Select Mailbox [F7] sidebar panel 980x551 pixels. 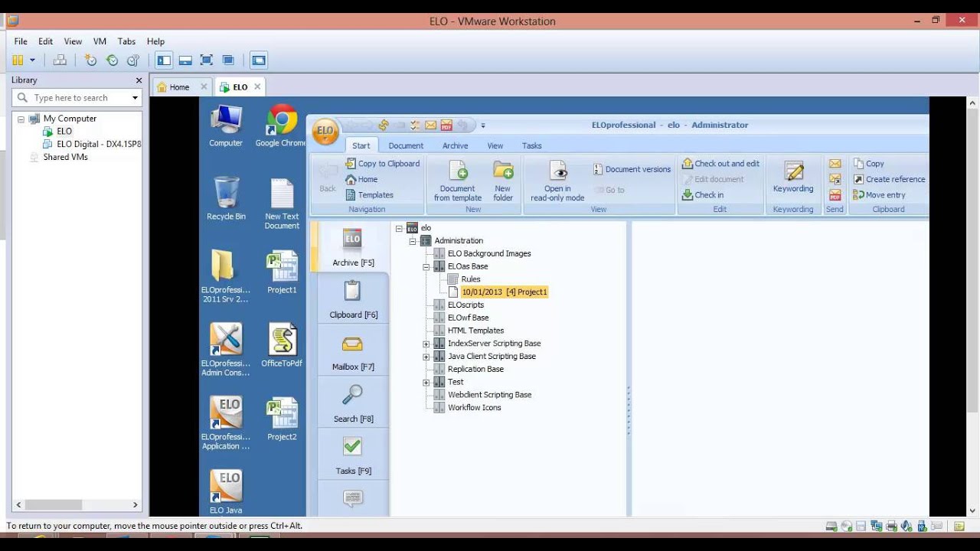(x=353, y=351)
